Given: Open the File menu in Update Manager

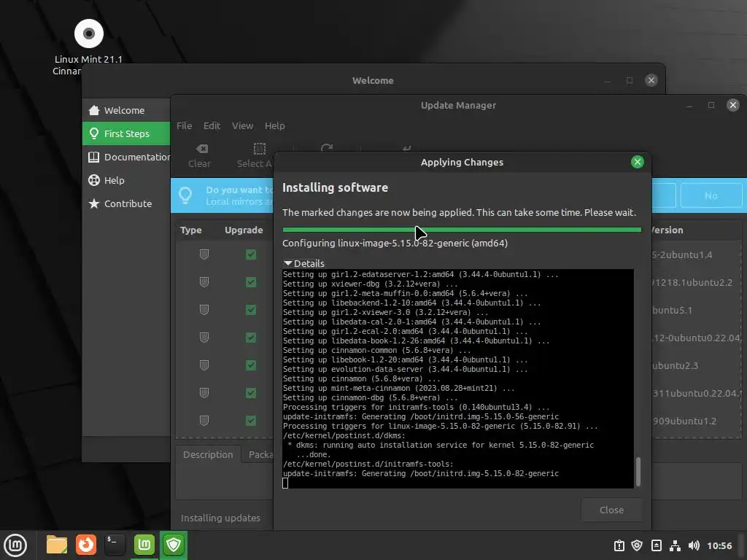Looking at the screenshot, I should point(185,125).
